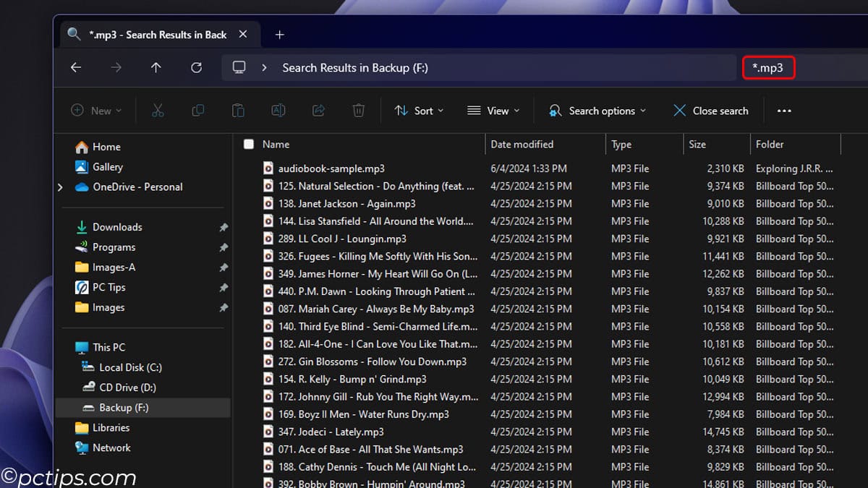Viewport: 868px width, 488px height.
Task: Open the Sort dropdown
Action: [420, 110]
